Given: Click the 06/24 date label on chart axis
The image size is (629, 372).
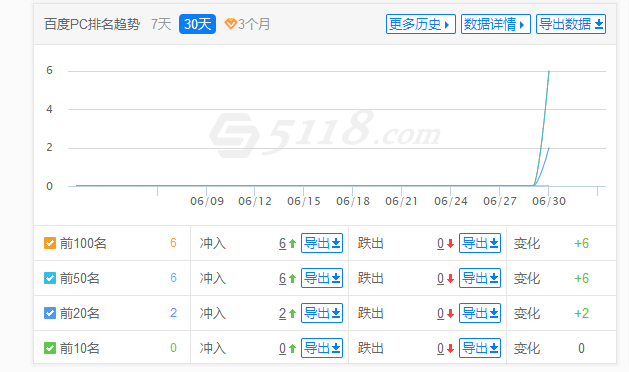Looking at the screenshot, I should point(451,201).
